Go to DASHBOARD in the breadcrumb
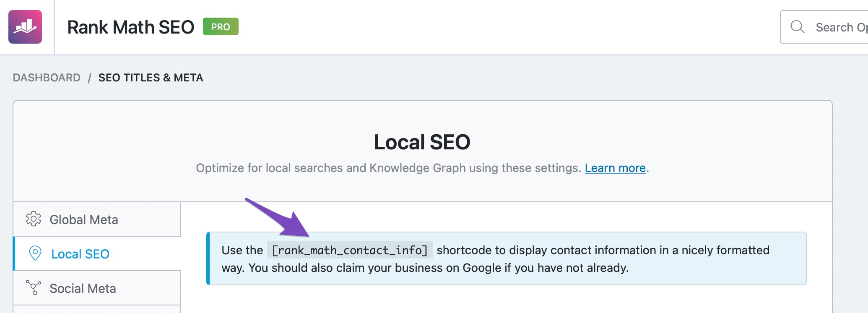This screenshot has height=313, width=868. tap(47, 78)
